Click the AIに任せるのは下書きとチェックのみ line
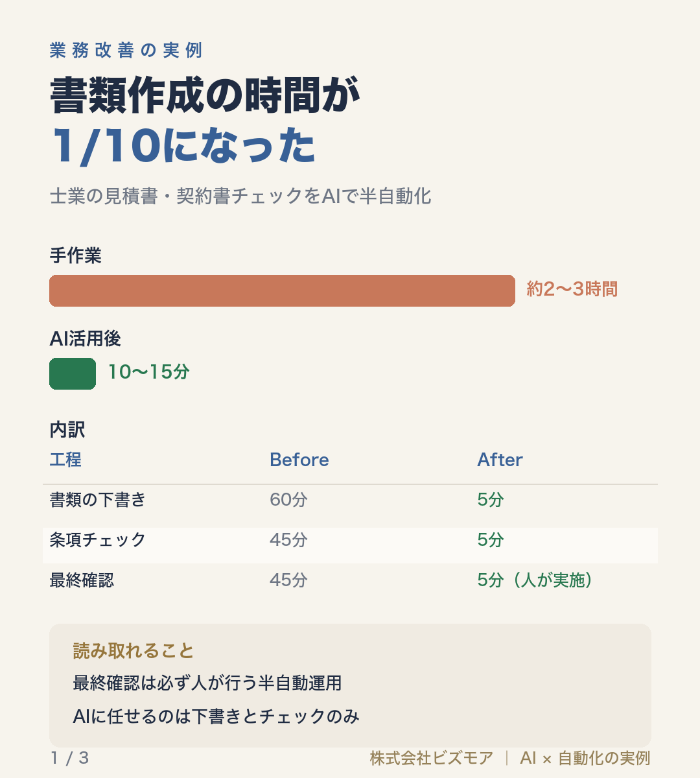This screenshot has width=700, height=778. pyautogui.click(x=216, y=716)
